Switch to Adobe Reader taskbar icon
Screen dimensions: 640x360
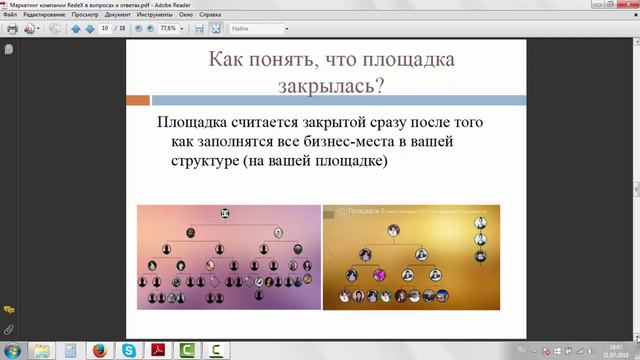[158, 351]
